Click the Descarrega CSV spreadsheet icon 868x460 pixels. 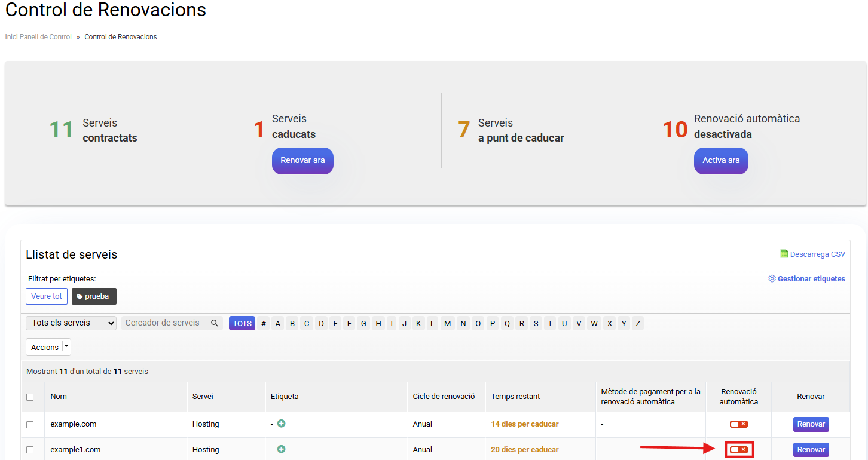(784, 254)
